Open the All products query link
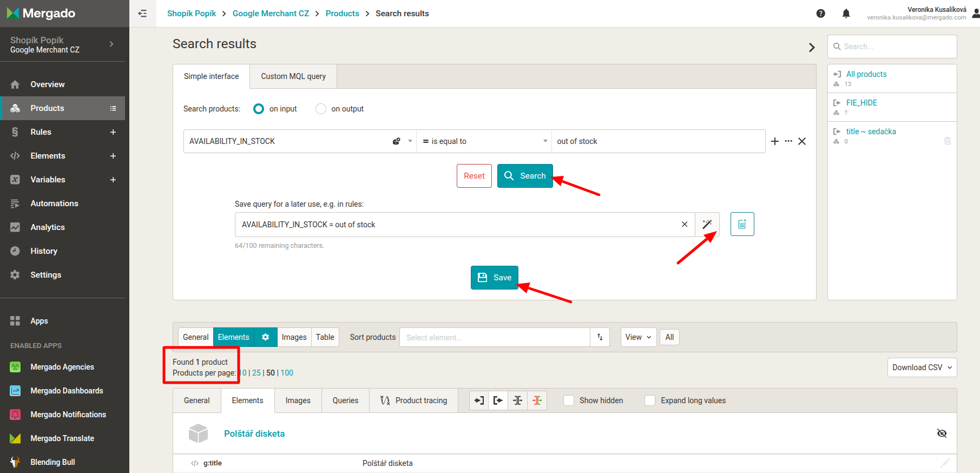980x473 pixels. pos(866,74)
